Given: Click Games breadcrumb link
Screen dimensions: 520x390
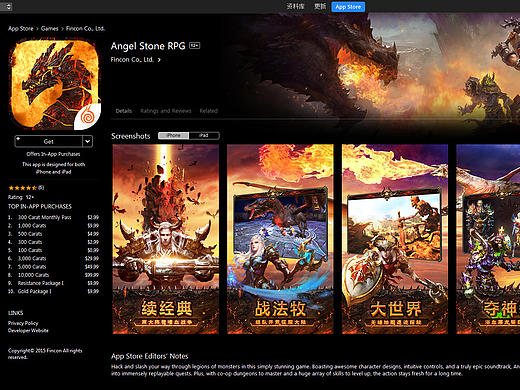Looking at the screenshot, I should (49, 28).
